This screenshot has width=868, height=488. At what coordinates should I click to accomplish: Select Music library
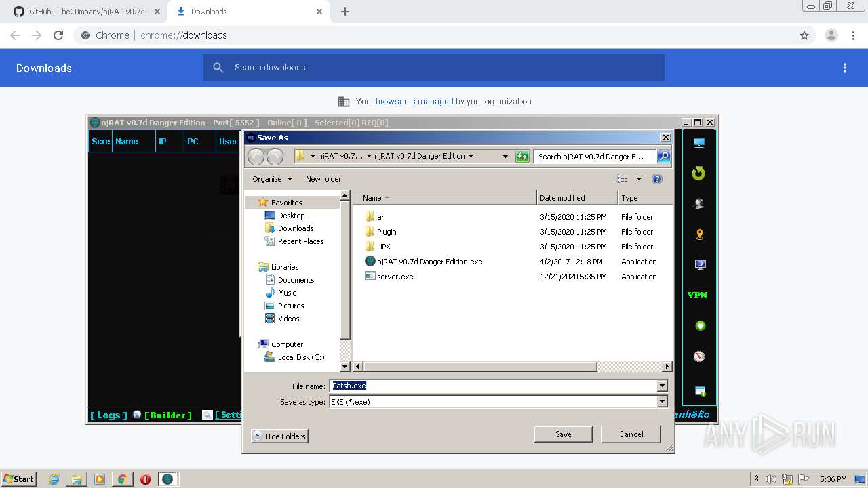[x=287, y=293]
